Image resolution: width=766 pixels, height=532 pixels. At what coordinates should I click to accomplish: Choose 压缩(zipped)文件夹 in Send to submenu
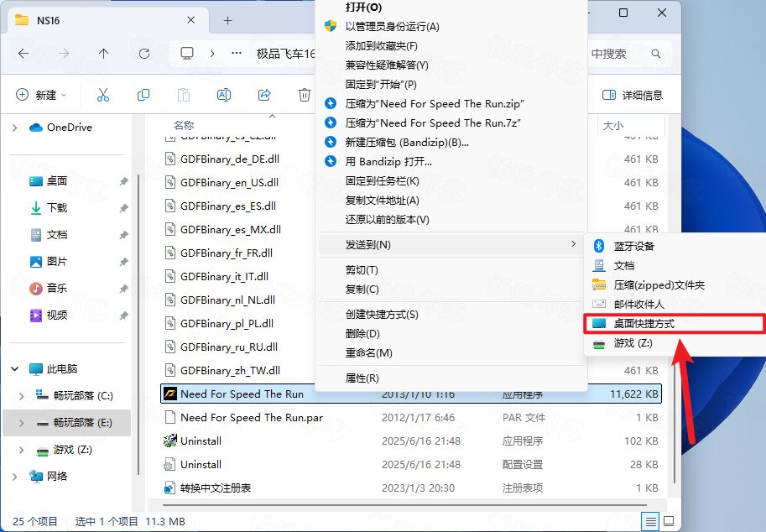click(659, 285)
